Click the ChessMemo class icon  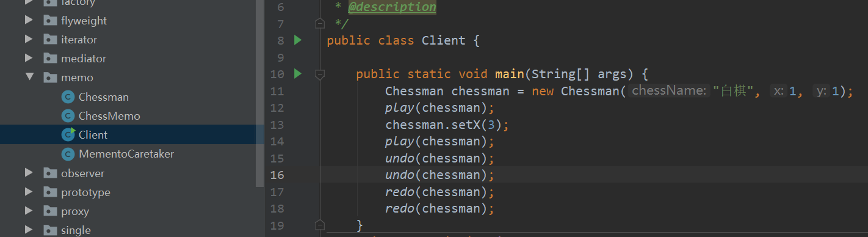point(68,115)
